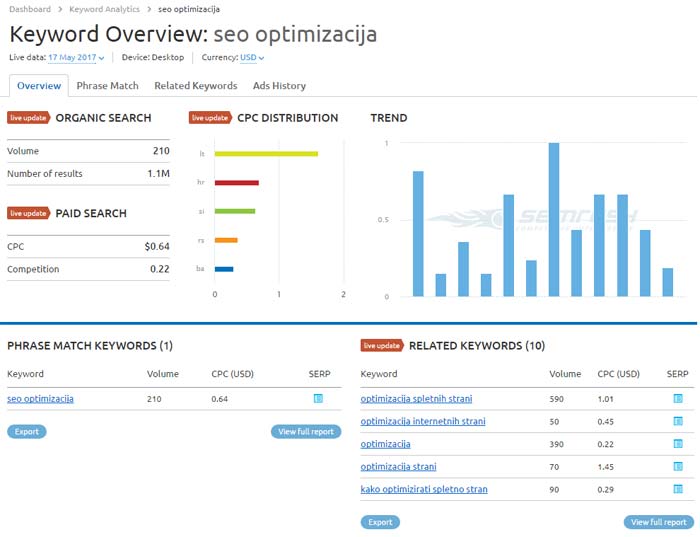700x537 pixels.
Task: Open optimizacija strani keyword link
Action: click(x=398, y=466)
